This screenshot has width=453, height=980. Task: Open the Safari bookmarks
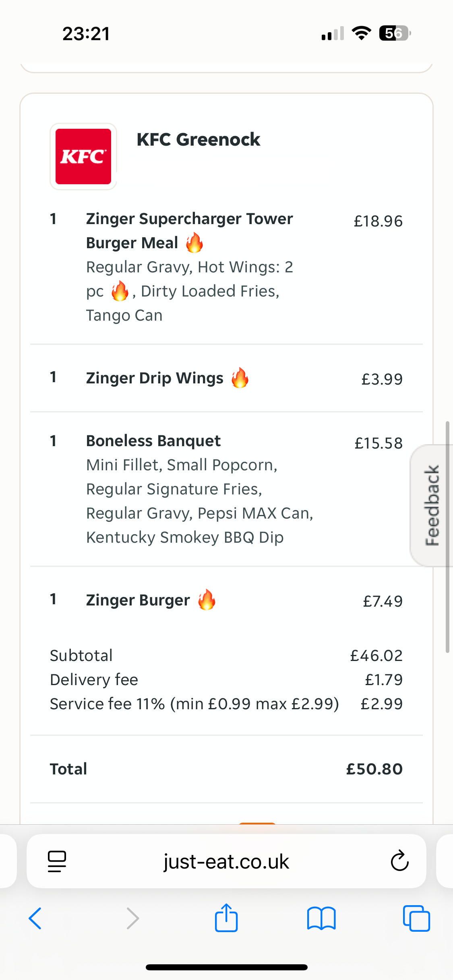pyautogui.click(x=321, y=918)
